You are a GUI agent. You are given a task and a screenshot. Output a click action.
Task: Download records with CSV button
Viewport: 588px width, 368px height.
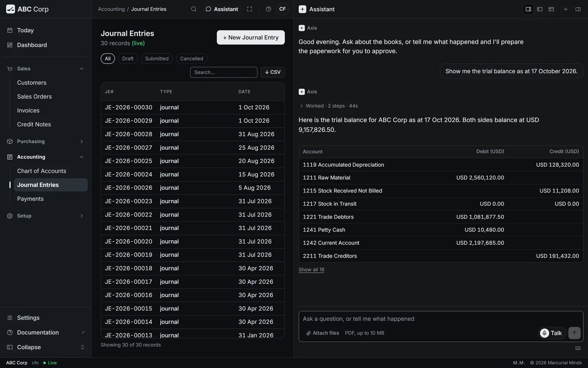tap(273, 72)
